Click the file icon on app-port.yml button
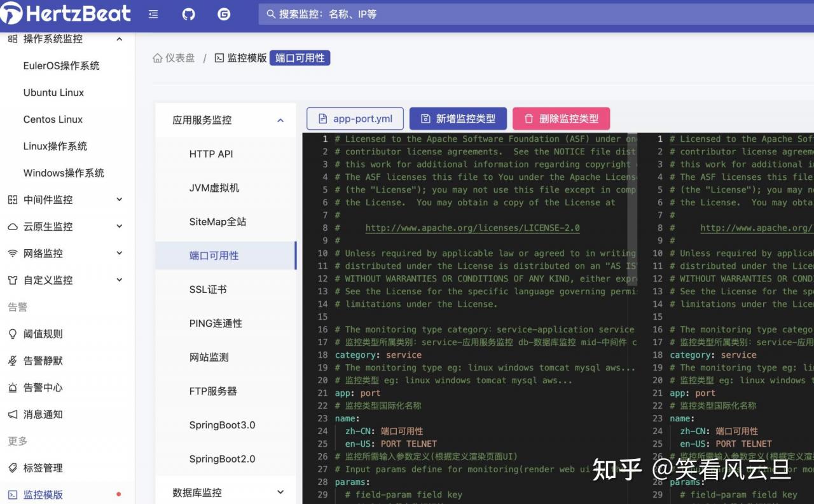The width and height of the screenshot is (814, 504). 323,119
